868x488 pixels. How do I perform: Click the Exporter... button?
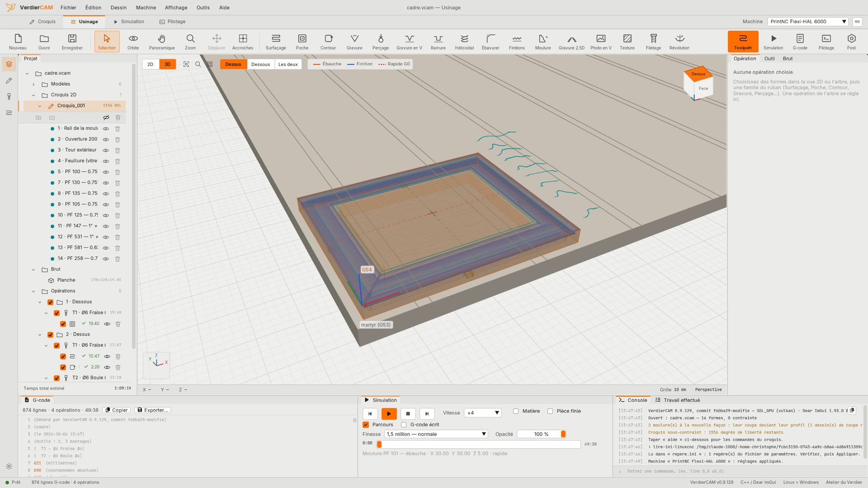153,410
